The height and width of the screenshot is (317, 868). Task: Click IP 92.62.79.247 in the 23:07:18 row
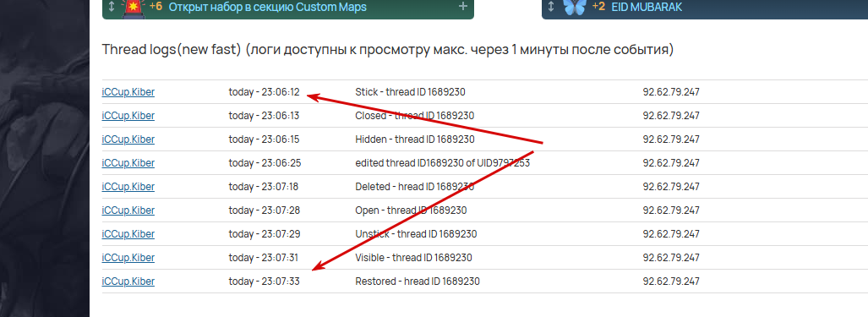pos(671,187)
